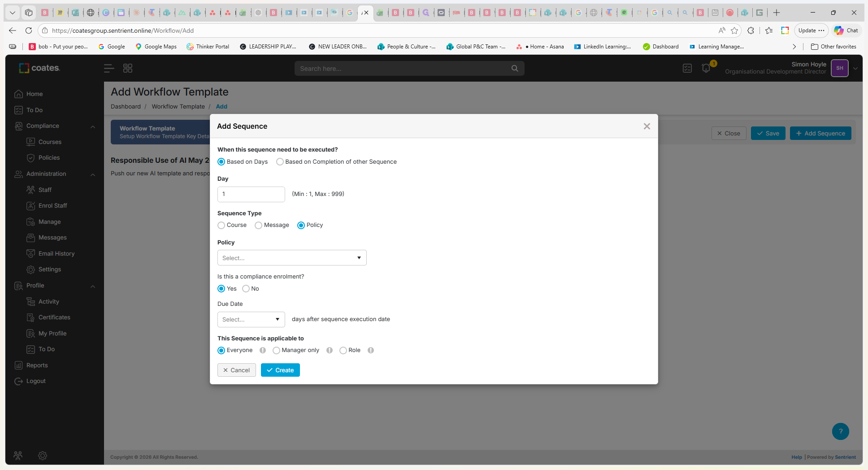This screenshot has width=868, height=470.
Task: Click the Logout sidebar icon
Action: [18, 381]
